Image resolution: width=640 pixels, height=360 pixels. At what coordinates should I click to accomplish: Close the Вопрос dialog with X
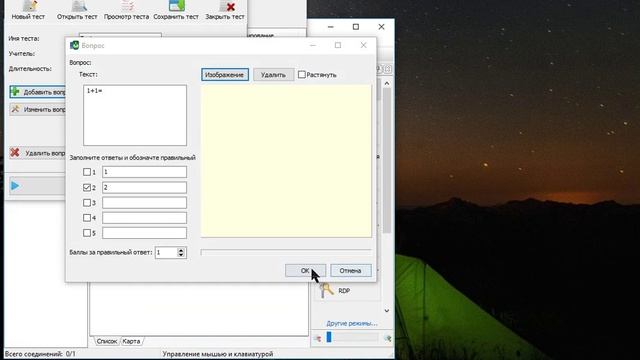pos(363,45)
